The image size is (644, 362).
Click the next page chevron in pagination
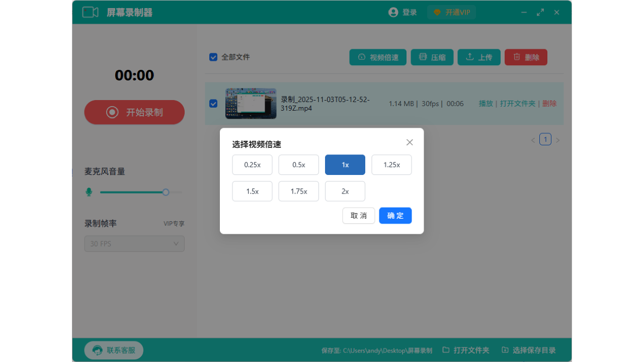557,139
